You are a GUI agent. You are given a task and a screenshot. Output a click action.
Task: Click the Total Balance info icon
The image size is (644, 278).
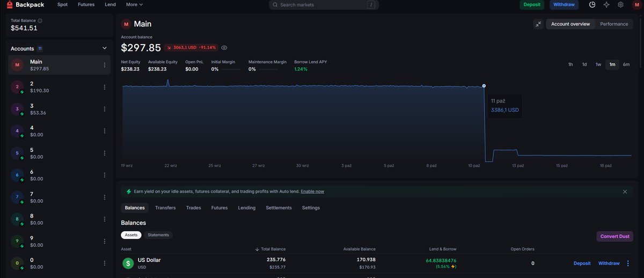click(x=40, y=20)
